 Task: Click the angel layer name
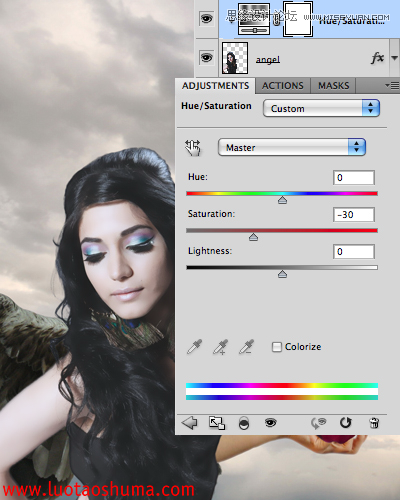(268, 60)
